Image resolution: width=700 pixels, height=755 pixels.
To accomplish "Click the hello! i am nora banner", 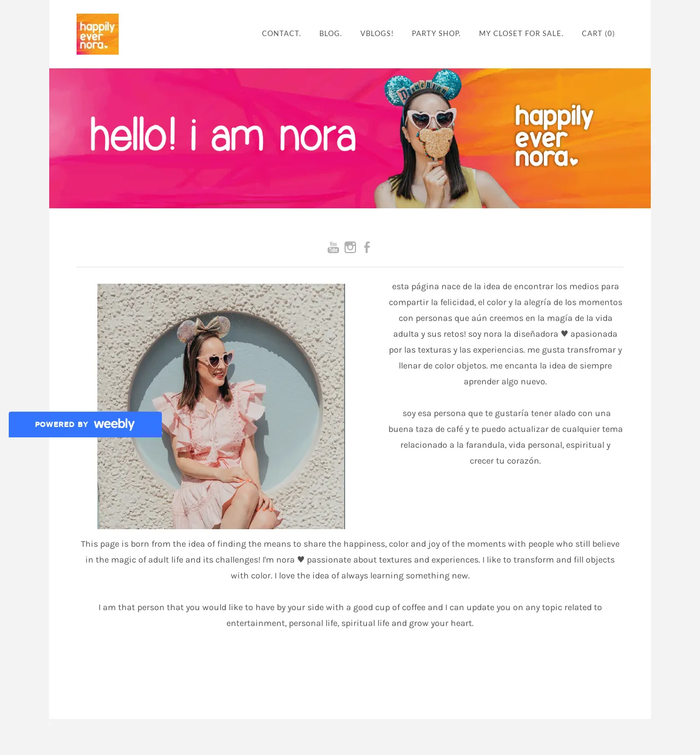I will [x=350, y=138].
